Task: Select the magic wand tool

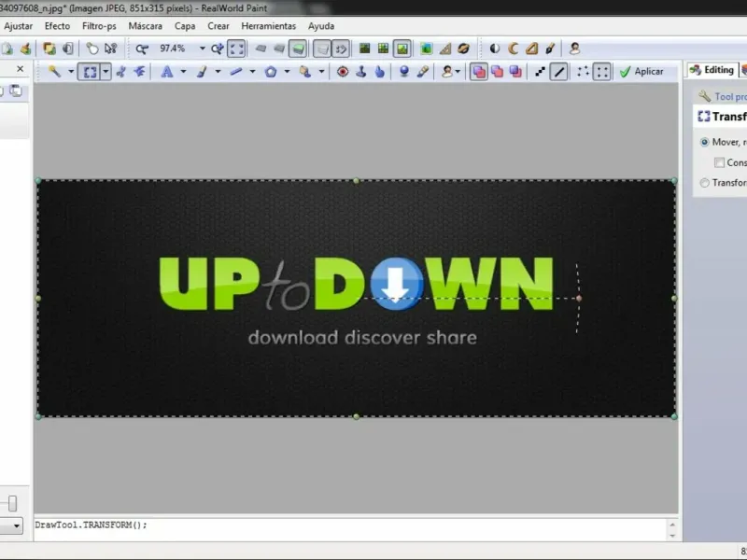Action: point(54,72)
